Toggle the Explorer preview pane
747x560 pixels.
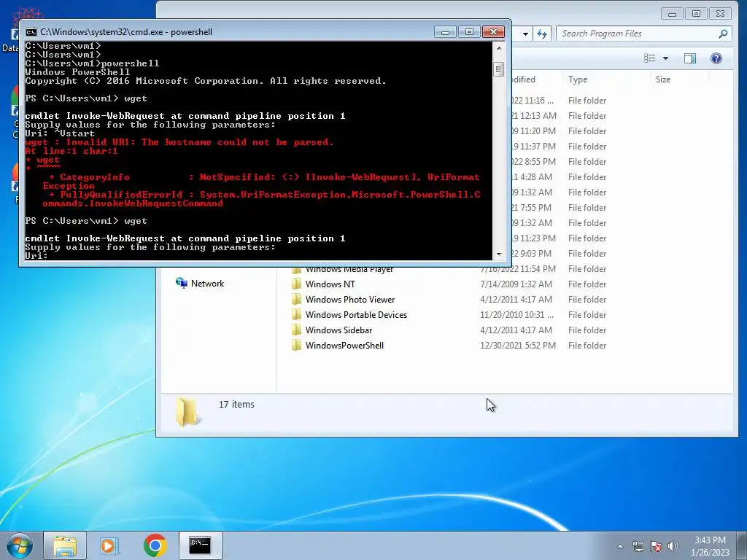click(690, 58)
